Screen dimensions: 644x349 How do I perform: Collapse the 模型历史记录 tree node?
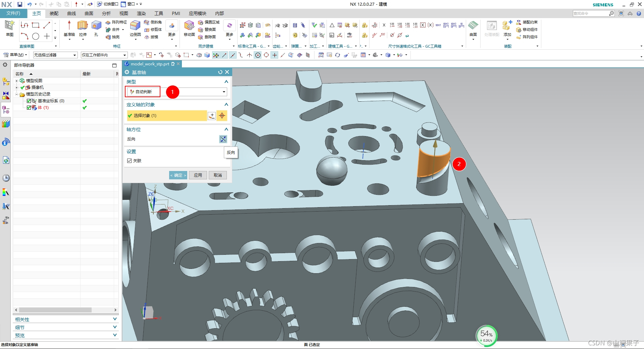coord(16,94)
